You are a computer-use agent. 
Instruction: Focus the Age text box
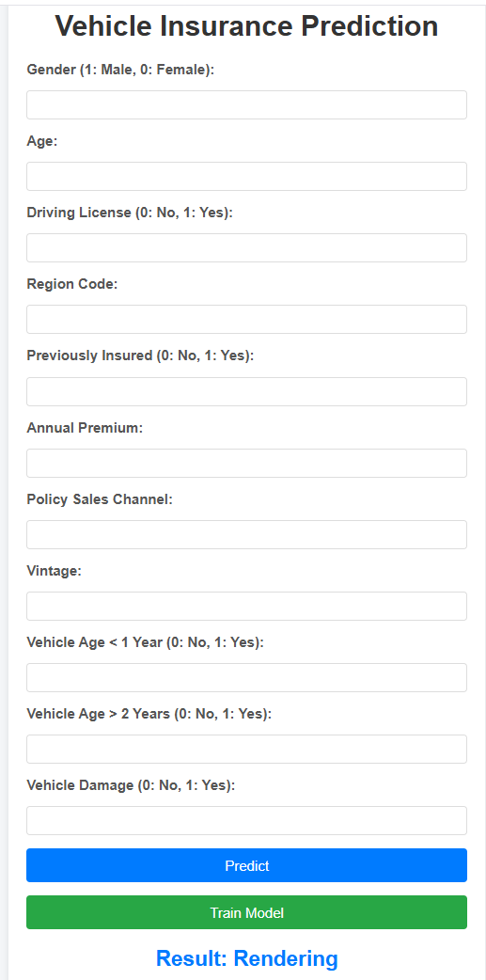click(x=246, y=176)
